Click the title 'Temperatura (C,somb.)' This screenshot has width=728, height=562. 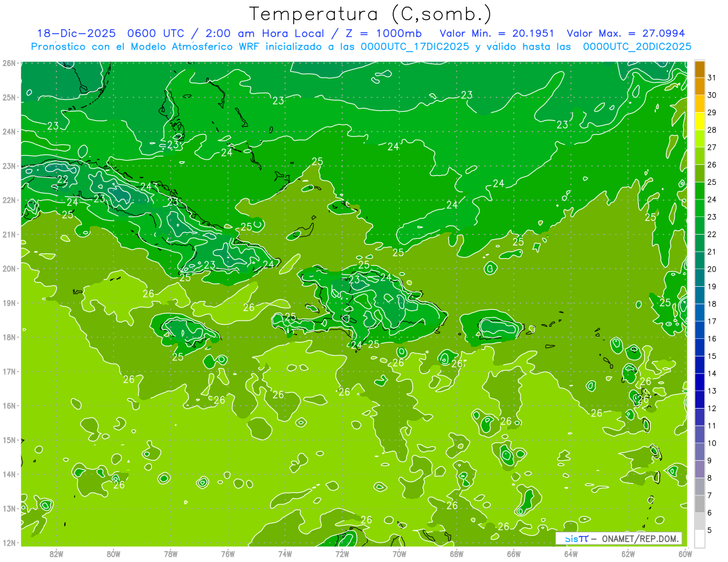pos(371,14)
